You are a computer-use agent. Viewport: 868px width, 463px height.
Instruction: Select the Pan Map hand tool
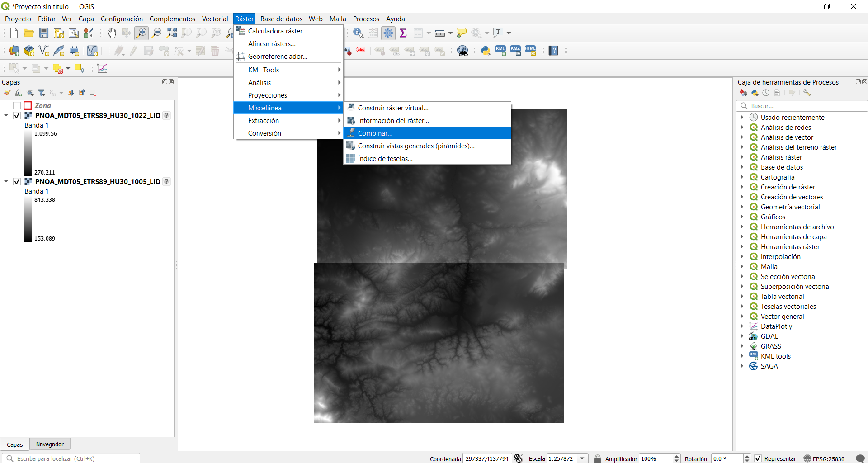(x=112, y=33)
